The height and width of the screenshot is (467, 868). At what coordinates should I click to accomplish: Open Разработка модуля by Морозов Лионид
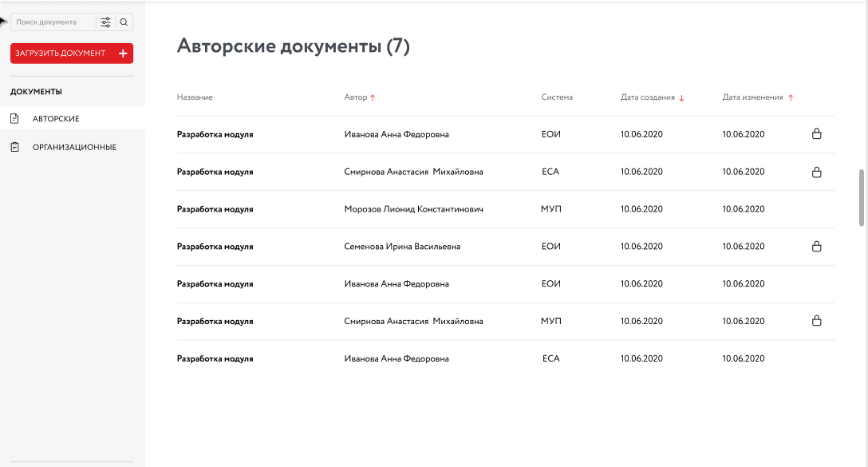(x=215, y=209)
